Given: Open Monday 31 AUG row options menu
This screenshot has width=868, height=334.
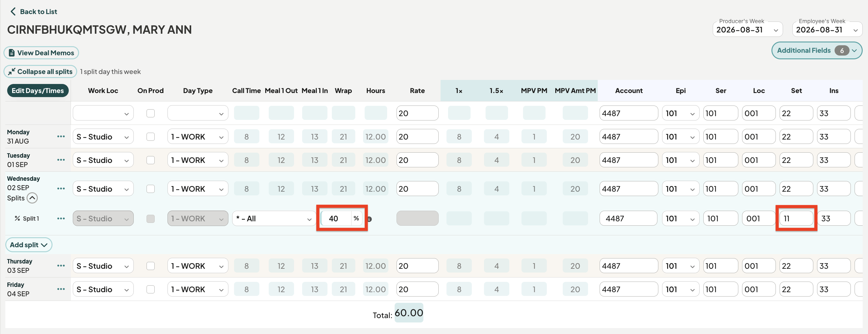Looking at the screenshot, I should (61, 136).
